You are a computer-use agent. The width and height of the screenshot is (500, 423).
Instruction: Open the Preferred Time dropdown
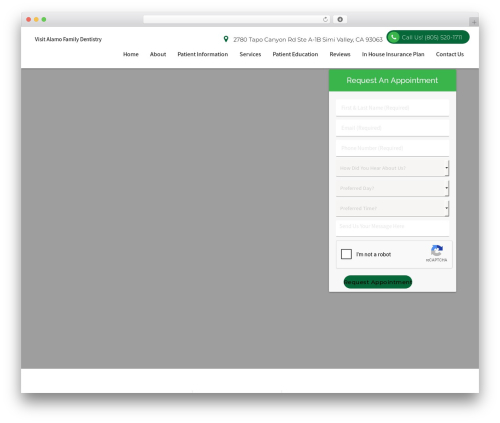pos(392,208)
